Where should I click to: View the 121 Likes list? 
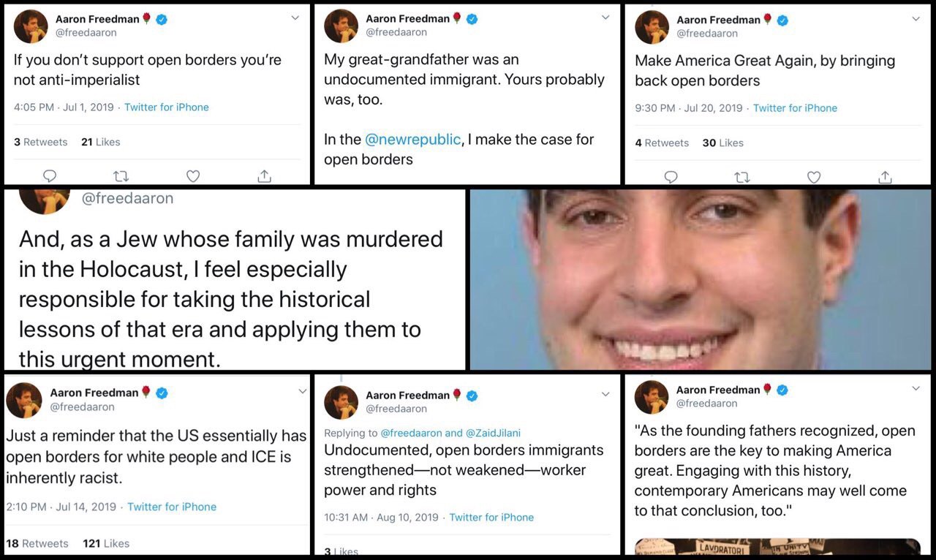(x=105, y=543)
